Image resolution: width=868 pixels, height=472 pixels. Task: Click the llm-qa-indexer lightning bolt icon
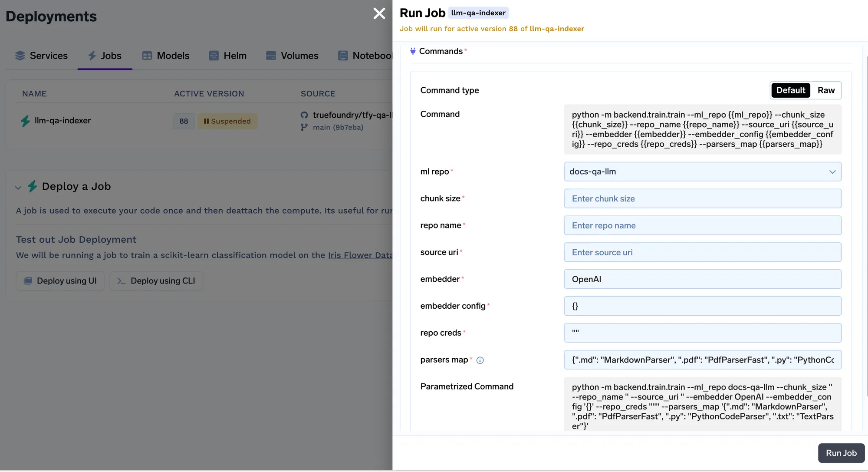tap(26, 121)
